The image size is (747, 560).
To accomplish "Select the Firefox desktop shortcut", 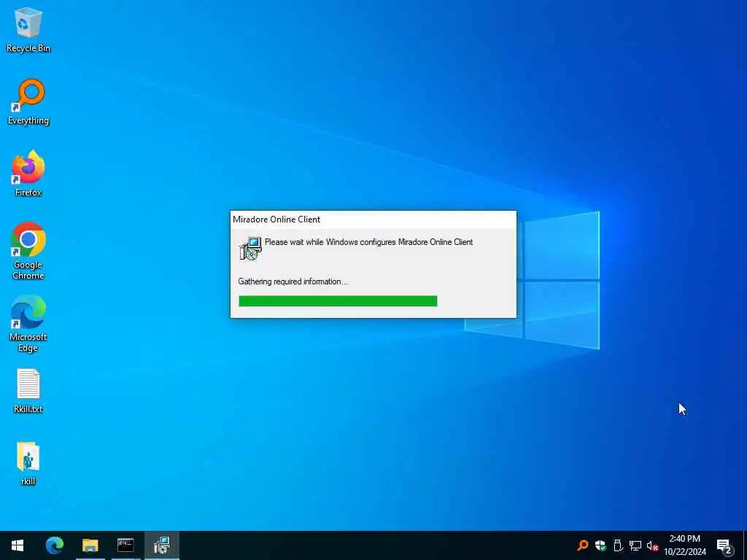I will pos(28,174).
